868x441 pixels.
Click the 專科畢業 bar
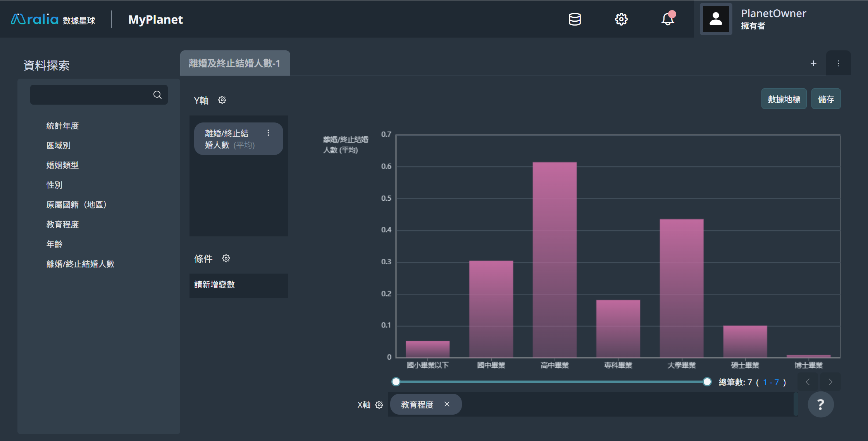pyautogui.click(x=618, y=329)
